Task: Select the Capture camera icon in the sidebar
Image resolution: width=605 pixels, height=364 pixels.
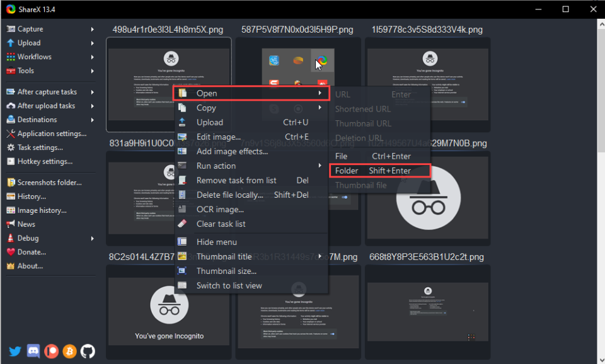Action: coord(11,28)
